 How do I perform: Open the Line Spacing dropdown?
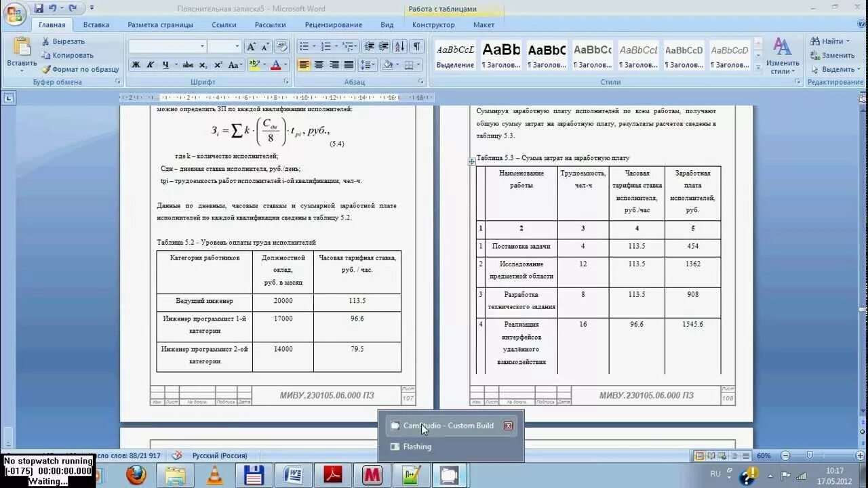tap(368, 65)
